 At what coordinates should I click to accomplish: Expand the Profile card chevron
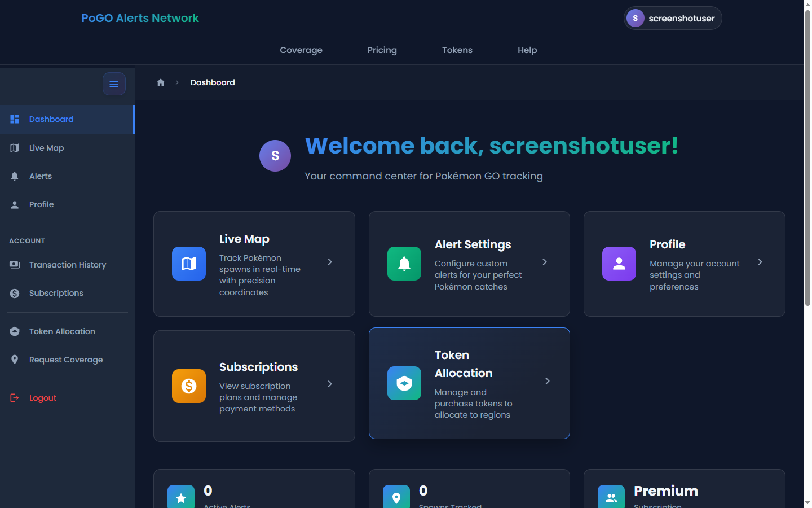click(x=760, y=262)
